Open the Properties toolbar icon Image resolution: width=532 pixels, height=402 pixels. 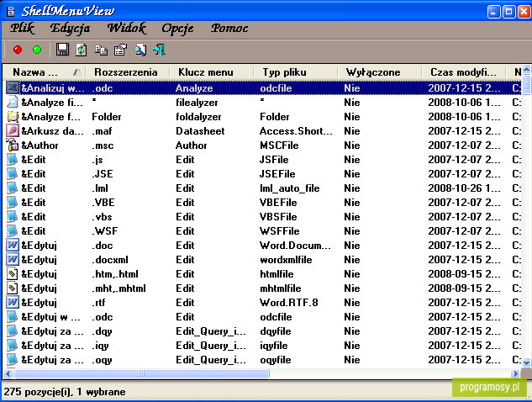[x=120, y=50]
